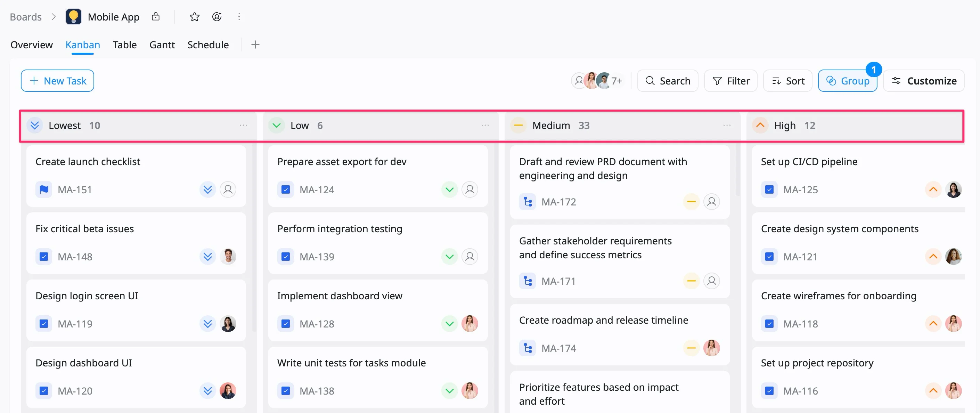Open Low column options menu
Viewport: 980px width, 413px height.
485,125
